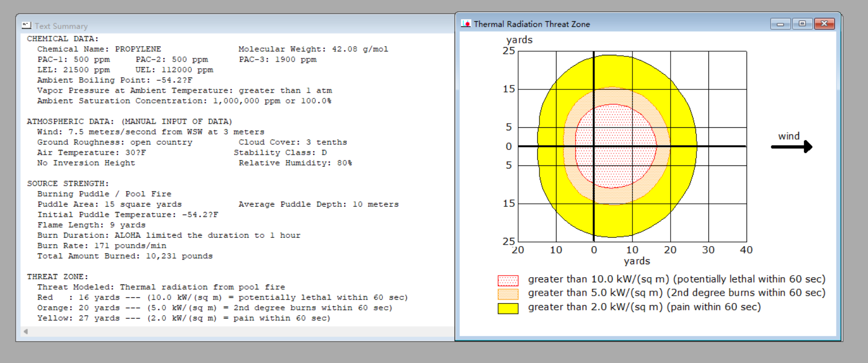Click the Thermal Radiation Threat Zone window icon

click(x=466, y=24)
